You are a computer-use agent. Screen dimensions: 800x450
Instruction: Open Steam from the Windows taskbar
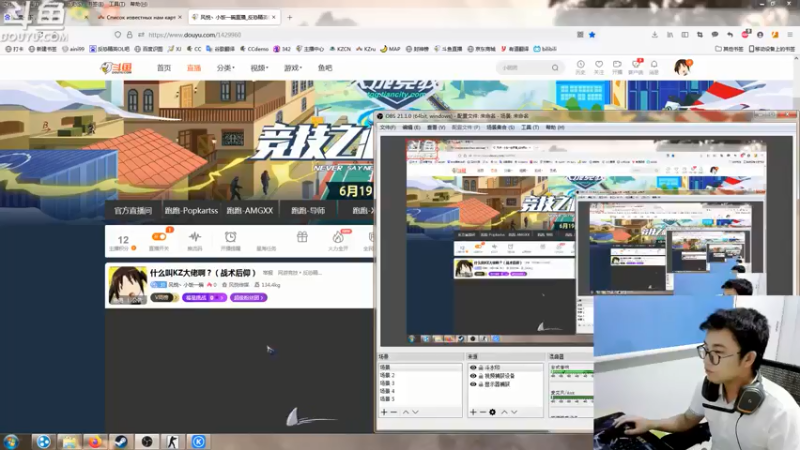tap(120, 442)
